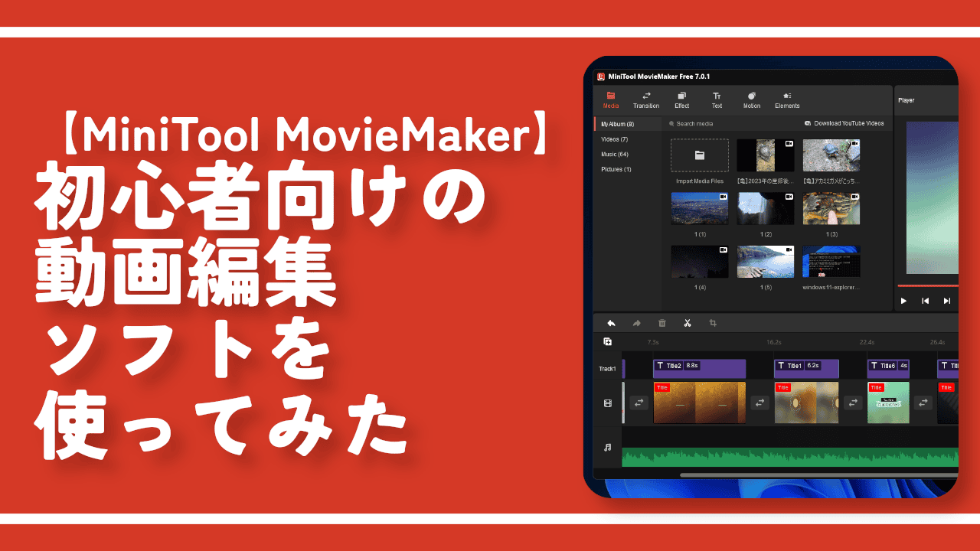Click the Import Media Files box

(699, 155)
